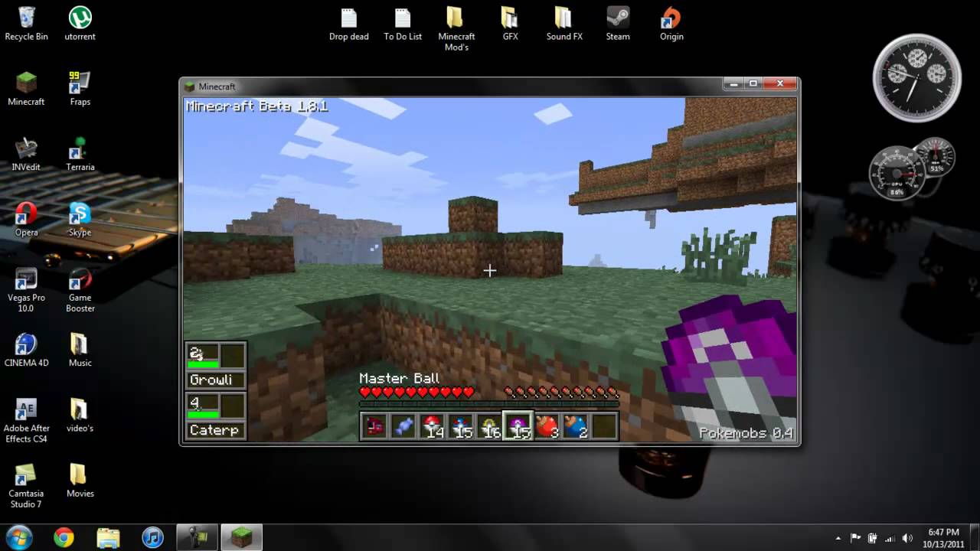The image size is (980, 551).
Task: Select the Great Ball hotbar slot with 15
Action: click(x=461, y=425)
